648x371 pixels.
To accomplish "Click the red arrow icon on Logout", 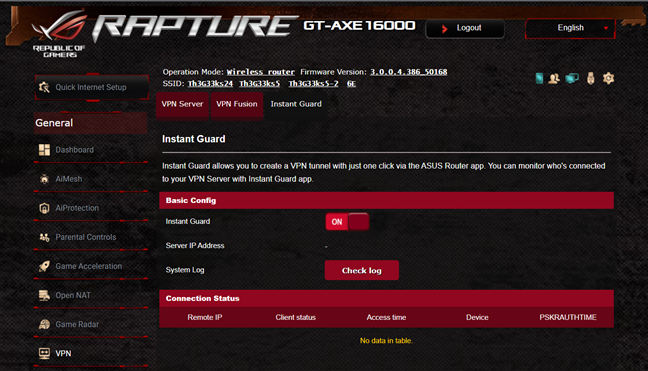I will click(444, 29).
